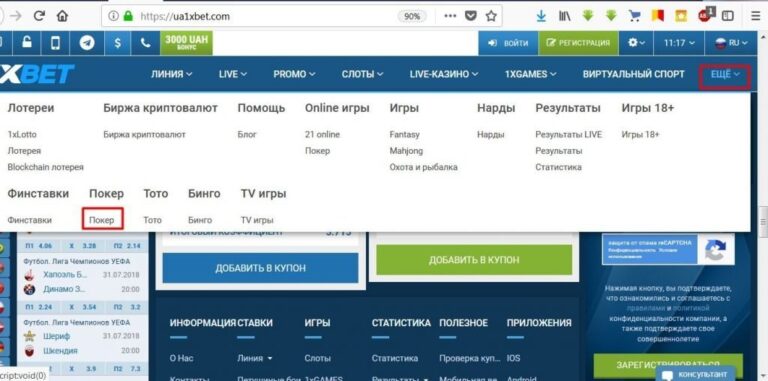This screenshot has width=768, height=381.
Task: Open the Виртуальный спорт section
Action: pyautogui.click(x=633, y=74)
